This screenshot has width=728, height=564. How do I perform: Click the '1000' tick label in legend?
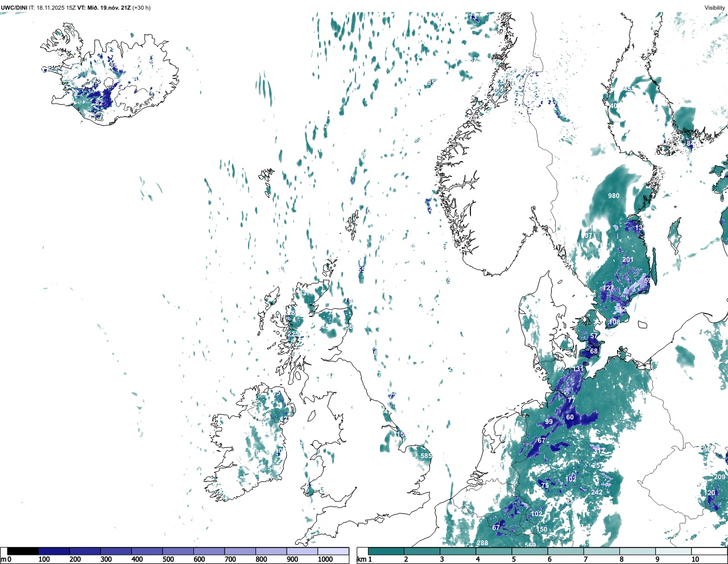[x=325, y=559]
